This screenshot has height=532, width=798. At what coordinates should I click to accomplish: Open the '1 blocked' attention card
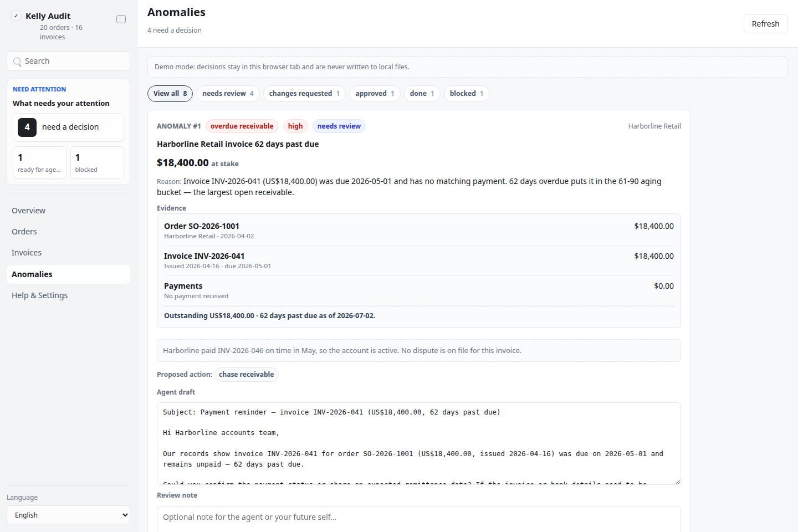tap(97, 163)
